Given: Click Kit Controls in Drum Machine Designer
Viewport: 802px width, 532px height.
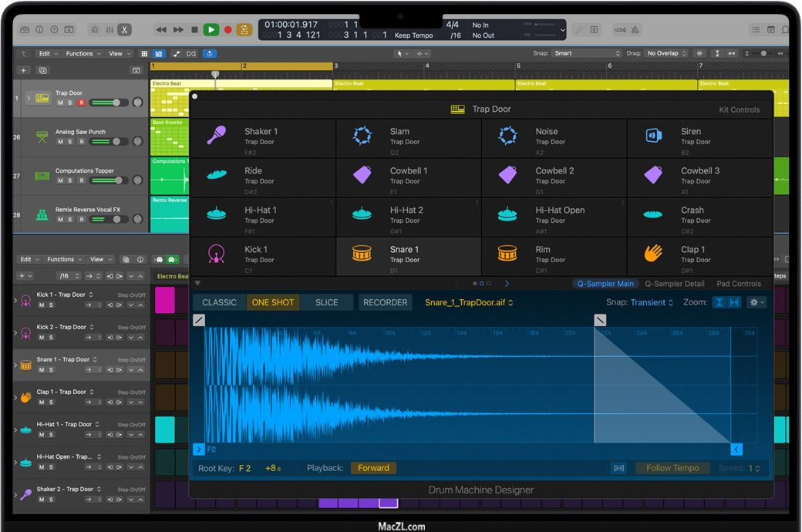Looking at the screenshot, I should 739,109.
